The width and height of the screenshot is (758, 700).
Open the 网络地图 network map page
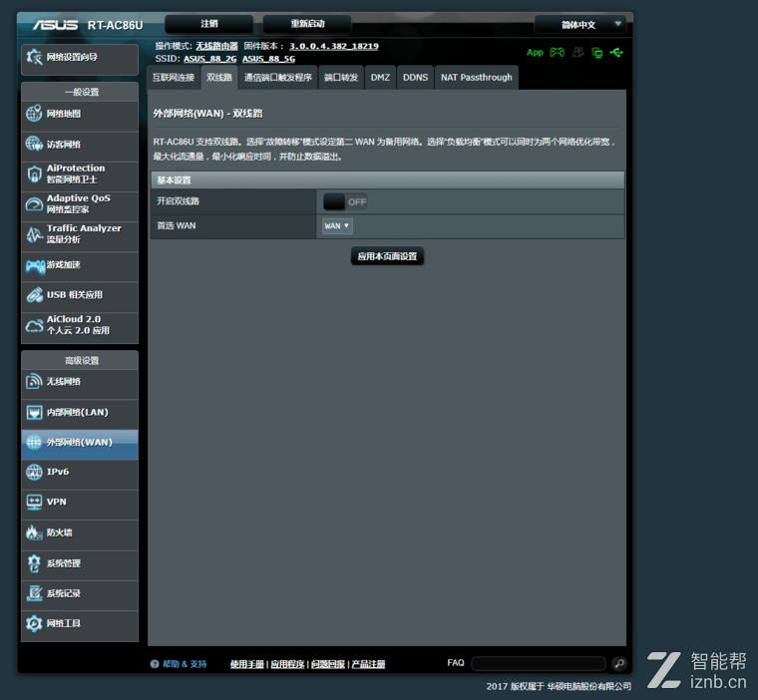[80, 115]
